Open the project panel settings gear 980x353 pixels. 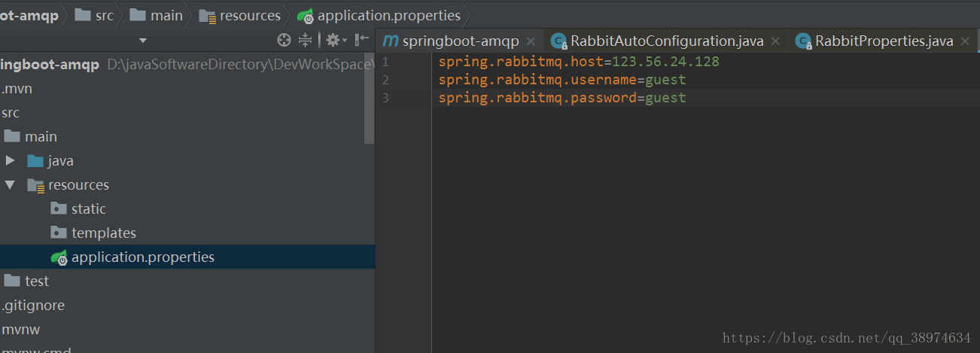[x=333, y=40]
